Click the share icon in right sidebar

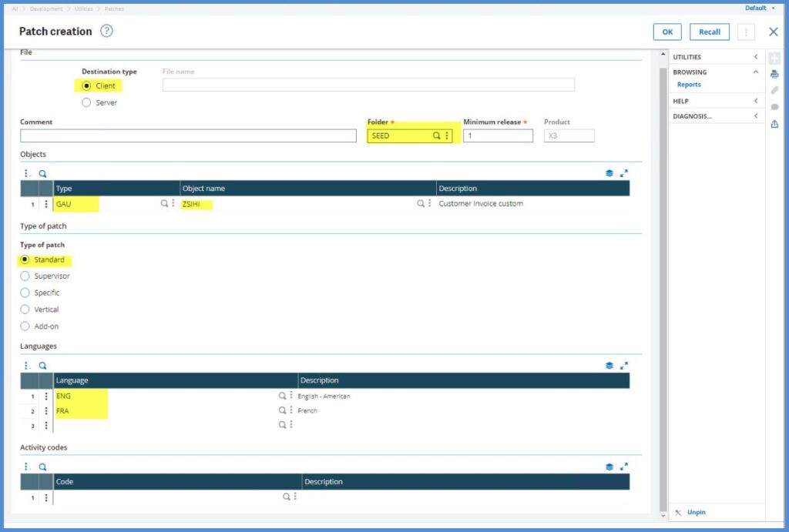774,124
